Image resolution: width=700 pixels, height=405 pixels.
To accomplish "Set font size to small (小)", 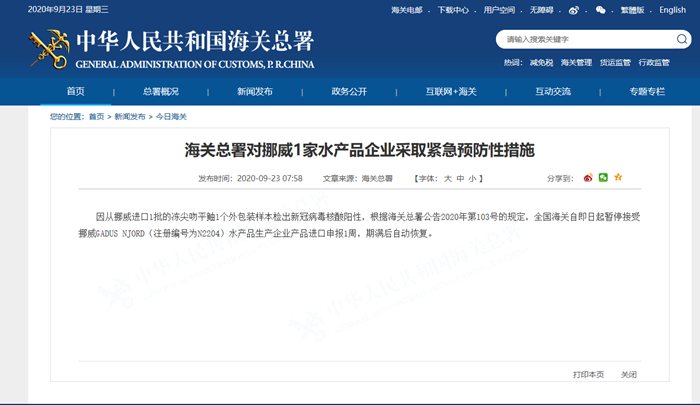I will pyautogui.click(x=472, y=178).
